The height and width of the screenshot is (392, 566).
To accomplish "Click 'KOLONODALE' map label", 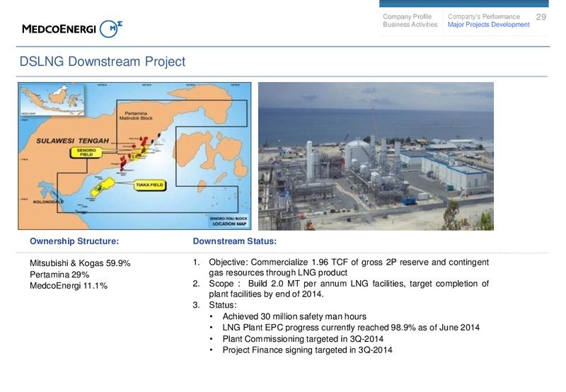I will (x=48, y=202).
